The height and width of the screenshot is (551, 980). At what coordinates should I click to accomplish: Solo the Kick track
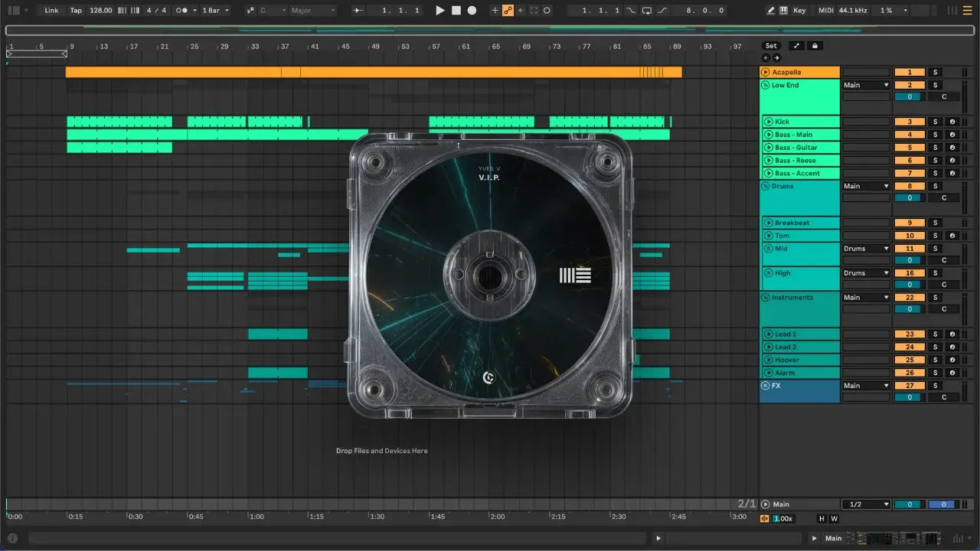click(x=934, y=122)
